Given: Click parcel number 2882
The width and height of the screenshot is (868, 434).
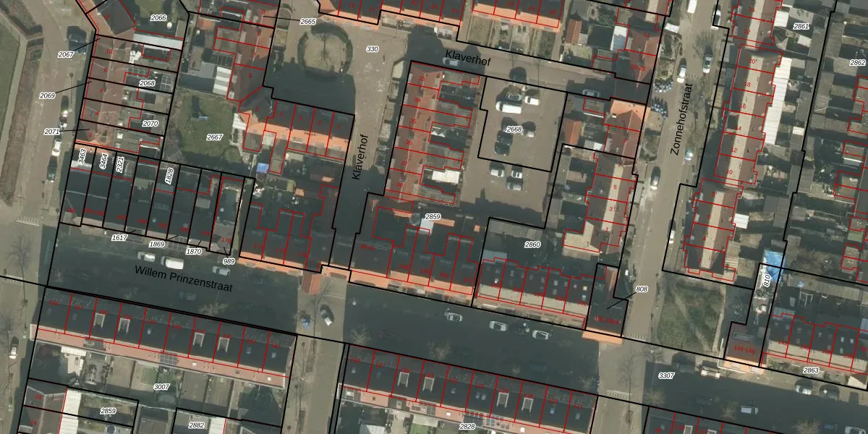Looking at the screenshot, I should pos(197,425).
